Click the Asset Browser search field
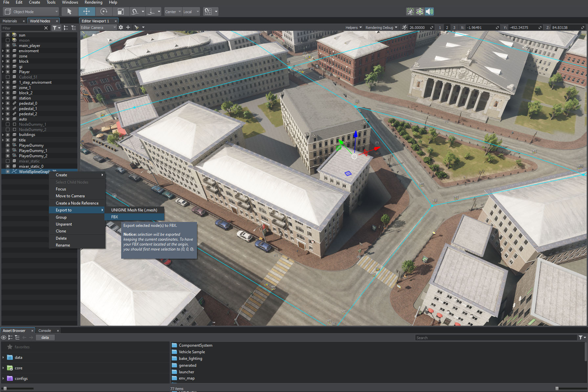The image size is (588, 392). (x=495, y=338)
